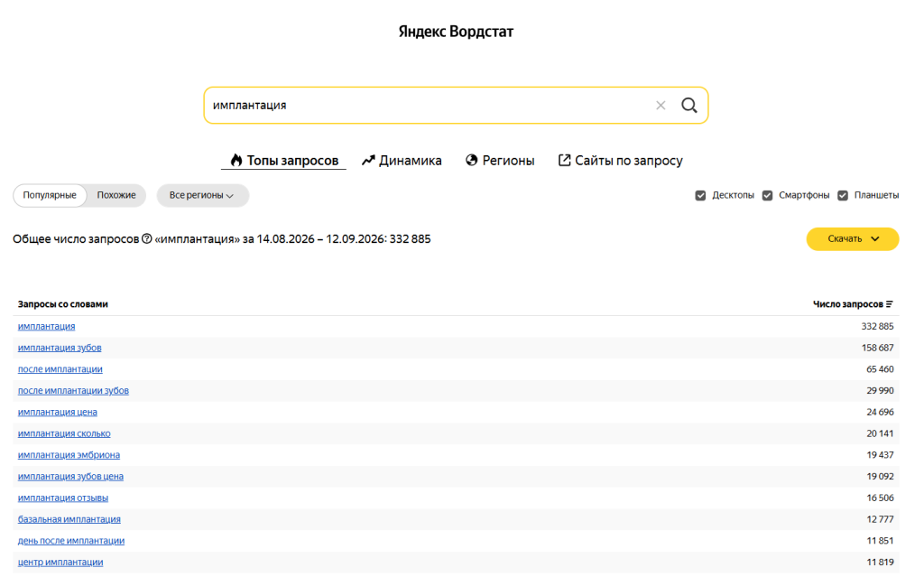The height and width of the screenshot is (577, 924).
Task: Click the globe icon of Регионы
Action: pos(471,161)
